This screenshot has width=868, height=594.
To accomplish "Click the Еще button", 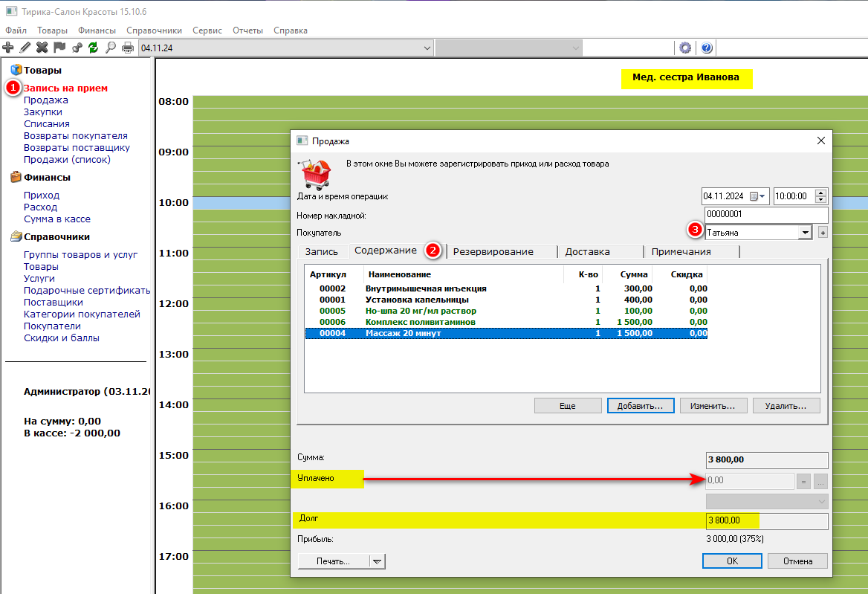I will (x=568, y=406).
